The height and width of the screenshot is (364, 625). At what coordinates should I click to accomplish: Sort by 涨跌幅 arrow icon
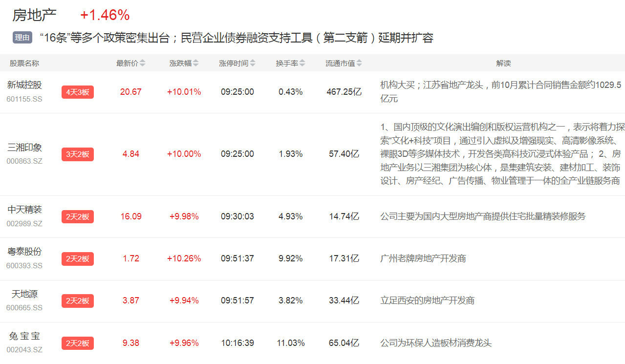(x=195, y=63)
